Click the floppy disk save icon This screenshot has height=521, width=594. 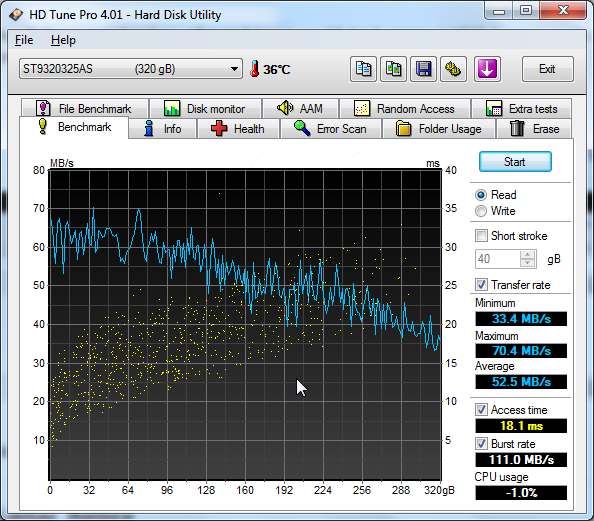[x=423, y=69]
